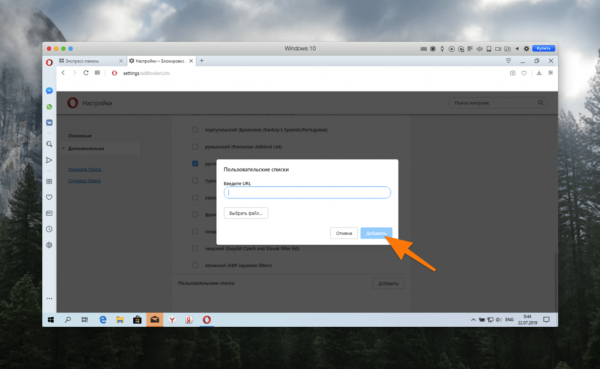Launch Microsoft Edge from the taskbar
The image size is (600, 369).
coord(103,320)
